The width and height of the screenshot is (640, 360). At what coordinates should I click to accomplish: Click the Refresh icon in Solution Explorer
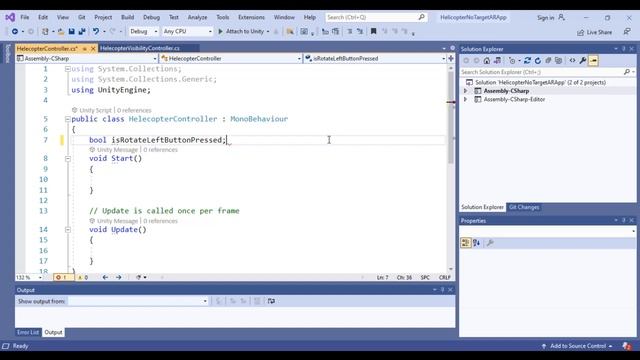coord(538,60)
